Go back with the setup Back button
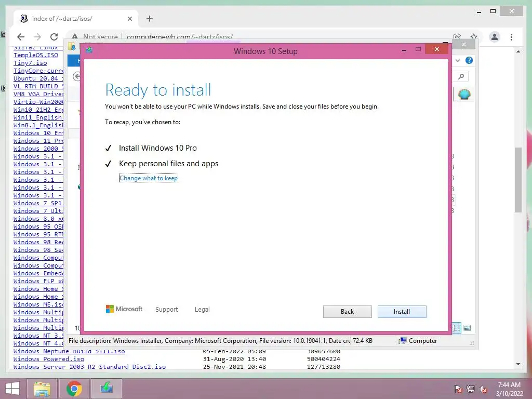The image size is (532, 399). [347, 312]
